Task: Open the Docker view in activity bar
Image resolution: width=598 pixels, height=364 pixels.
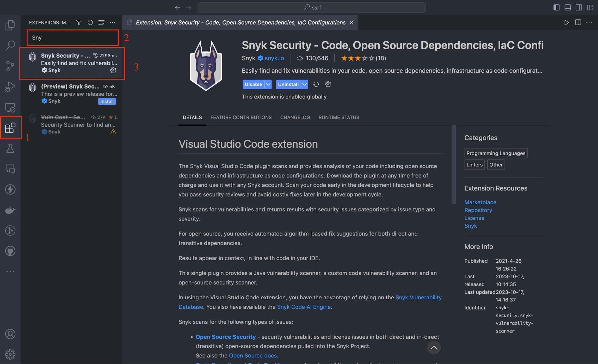Action: [x=10, y=210]
